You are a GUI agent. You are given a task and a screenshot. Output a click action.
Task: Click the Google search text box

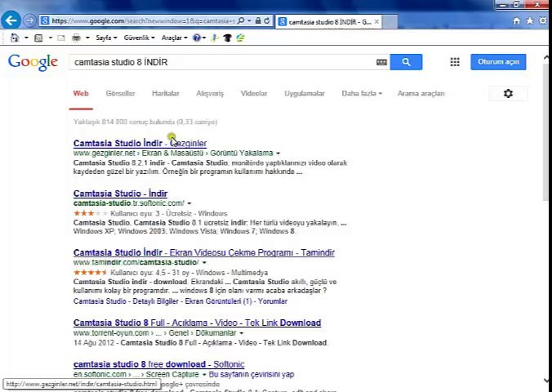[x=222, y=62]
